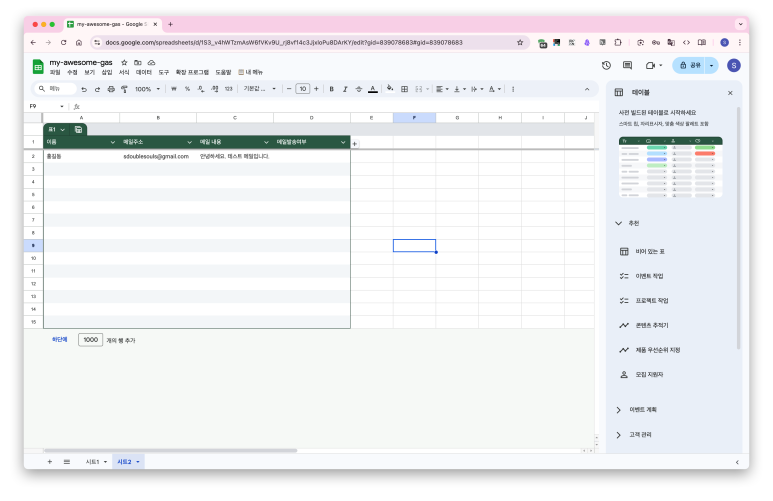Expand the 이벤트 계획 section
Image resolution: width=773 pixels, height=501 pixels.
pos(619,409)
